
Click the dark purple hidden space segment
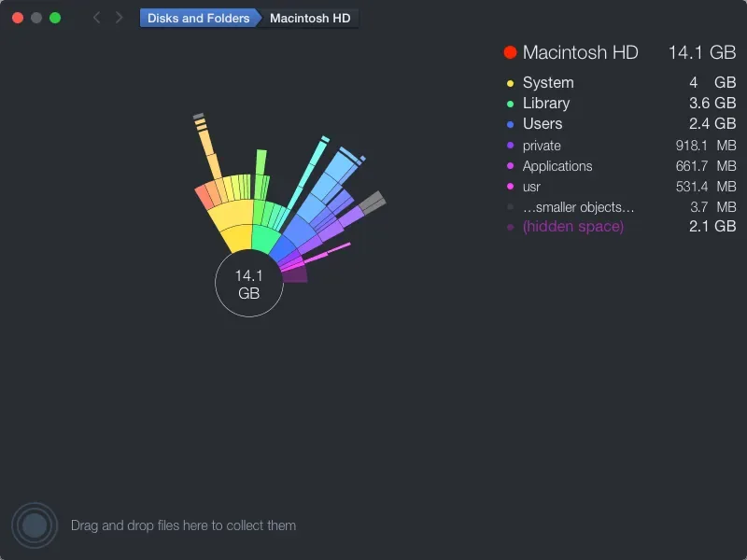pos(296,274)
